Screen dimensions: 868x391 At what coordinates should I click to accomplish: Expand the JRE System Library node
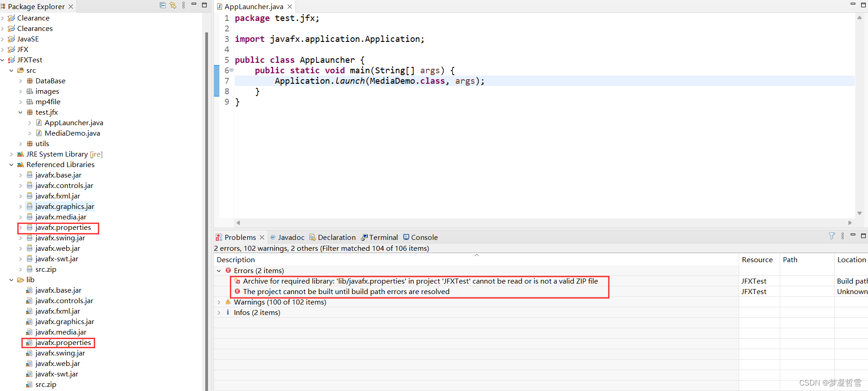pyautogui.click(x=11, y=154)
